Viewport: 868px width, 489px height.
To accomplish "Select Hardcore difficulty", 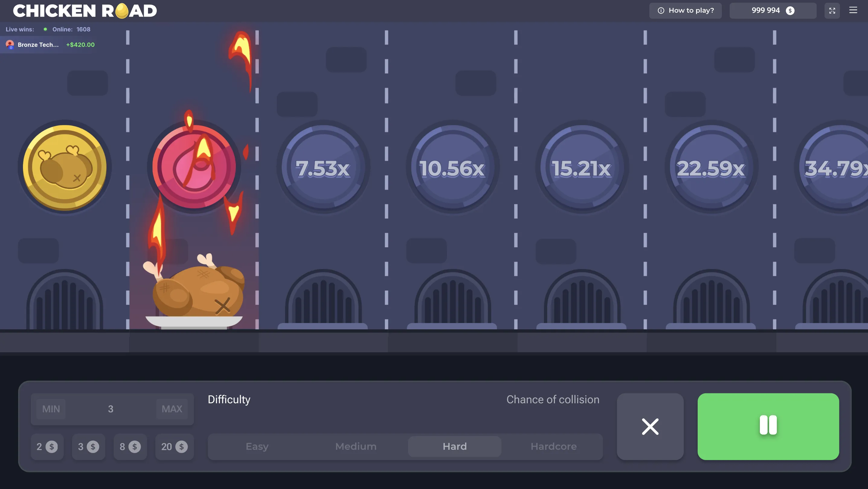I will [x=554, y=446].
